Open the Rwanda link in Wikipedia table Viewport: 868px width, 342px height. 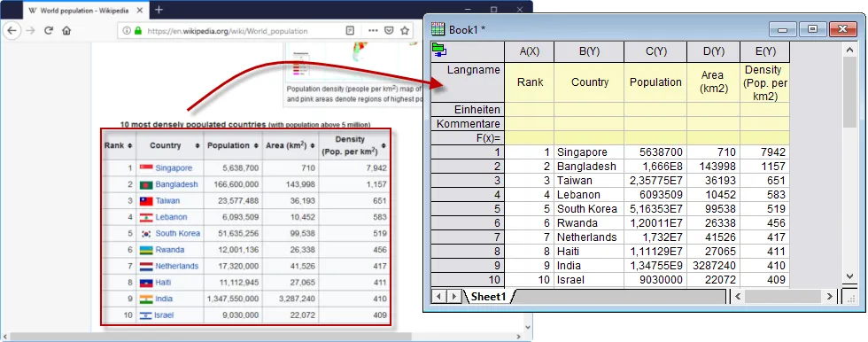tap(170, 250)
